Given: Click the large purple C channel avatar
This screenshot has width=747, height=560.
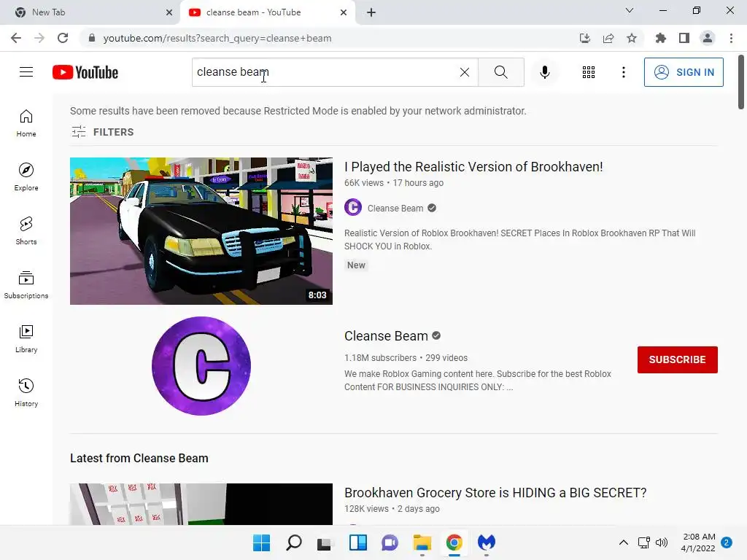Looking at the screenshot, I should pyautogui.click(x=201, y=366).
